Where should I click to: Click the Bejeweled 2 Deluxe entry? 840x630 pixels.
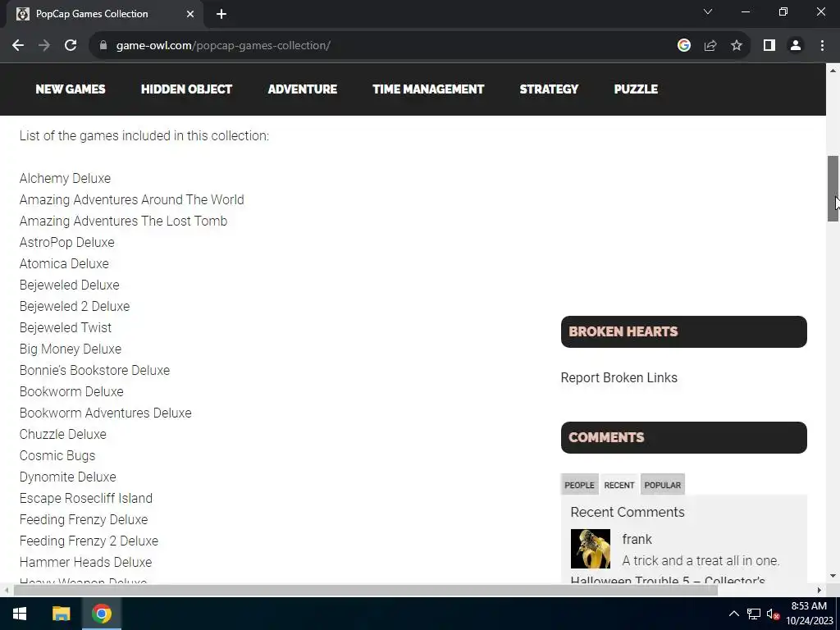75,307
